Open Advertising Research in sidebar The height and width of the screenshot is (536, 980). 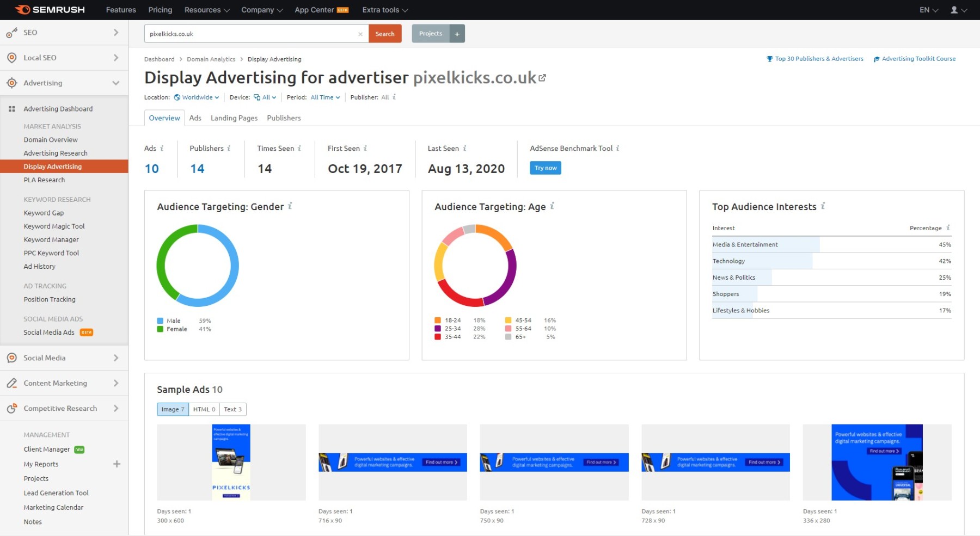[x=56, y=153]
